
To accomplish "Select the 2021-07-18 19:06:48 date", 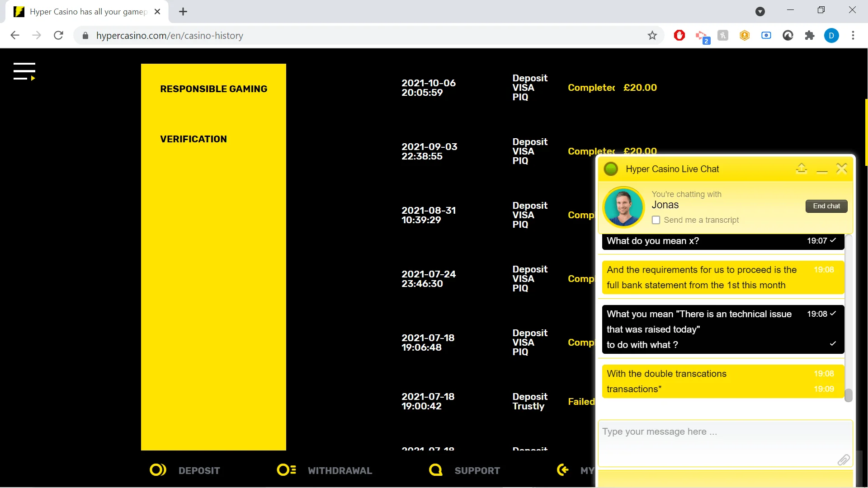I will coord(428,343).
